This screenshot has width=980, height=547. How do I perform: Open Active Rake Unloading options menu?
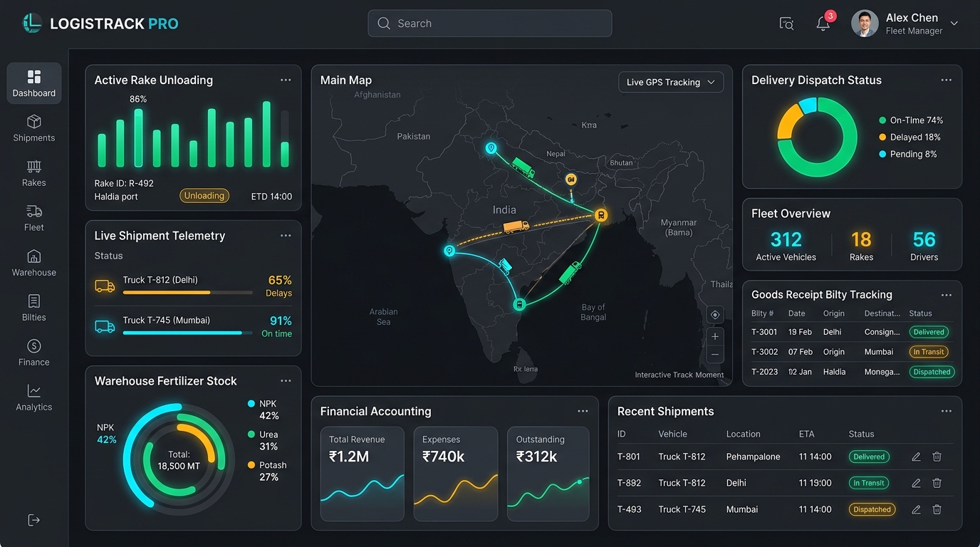286,80
